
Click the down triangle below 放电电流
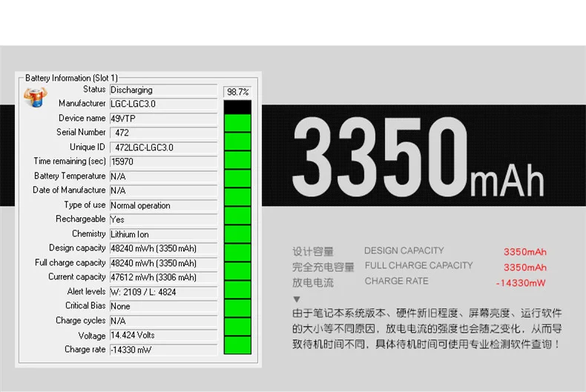tap(297, 299)
